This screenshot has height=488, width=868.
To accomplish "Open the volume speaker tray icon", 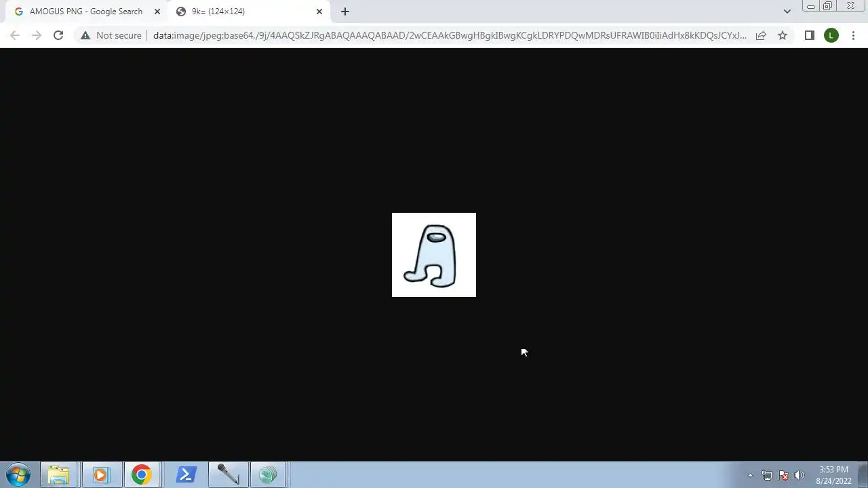I will (800, 475).
